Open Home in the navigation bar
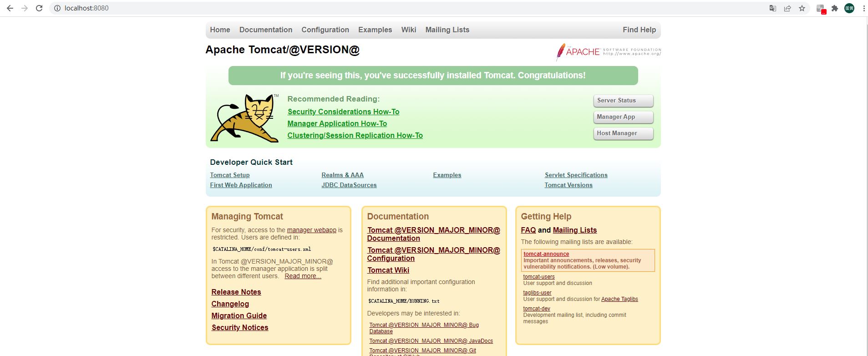868x356 pixels. pos(220,30)
